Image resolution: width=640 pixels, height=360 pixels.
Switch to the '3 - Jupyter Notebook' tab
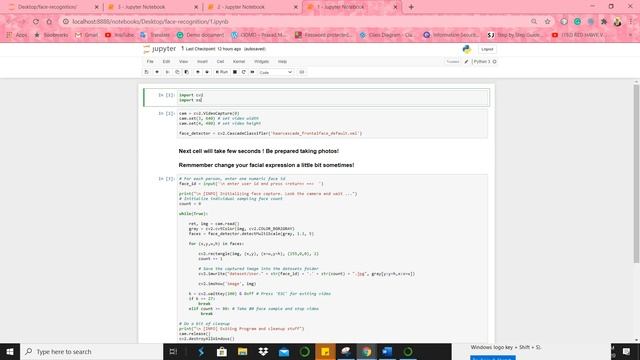tap(153, 7)
